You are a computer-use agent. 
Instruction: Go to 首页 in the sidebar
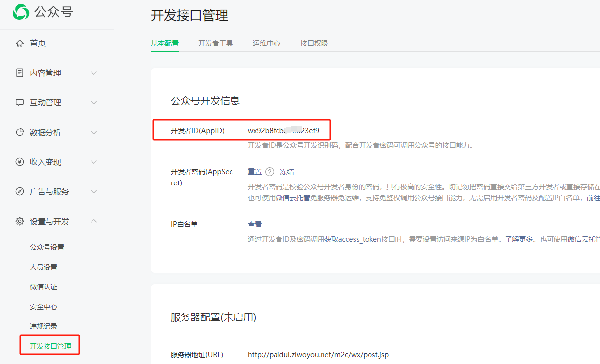[x=38, y=43]
